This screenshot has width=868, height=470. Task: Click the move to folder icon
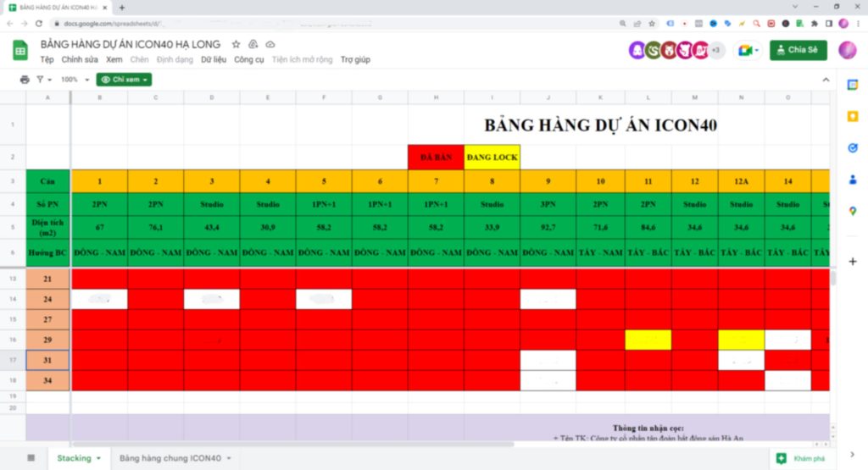pos(253,44)
